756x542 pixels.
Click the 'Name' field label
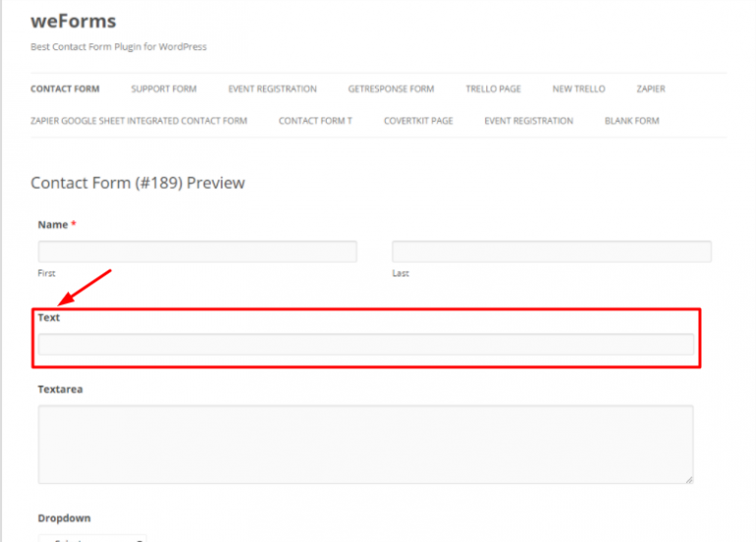point(53,225)
